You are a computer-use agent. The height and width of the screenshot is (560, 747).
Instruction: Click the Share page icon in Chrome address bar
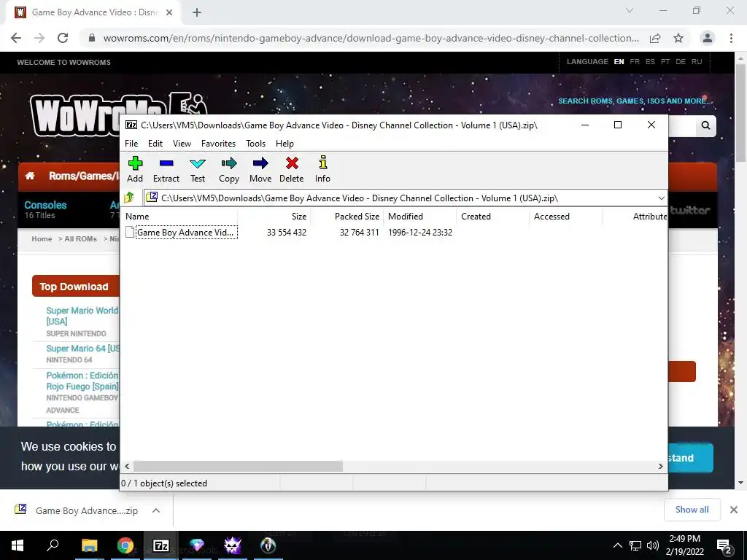tap(655, 38)
